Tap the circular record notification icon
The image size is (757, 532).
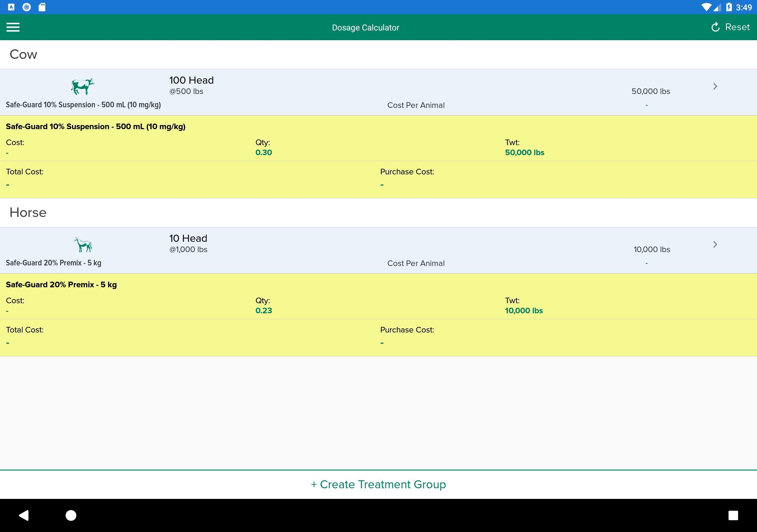click(x=27, y=7)
